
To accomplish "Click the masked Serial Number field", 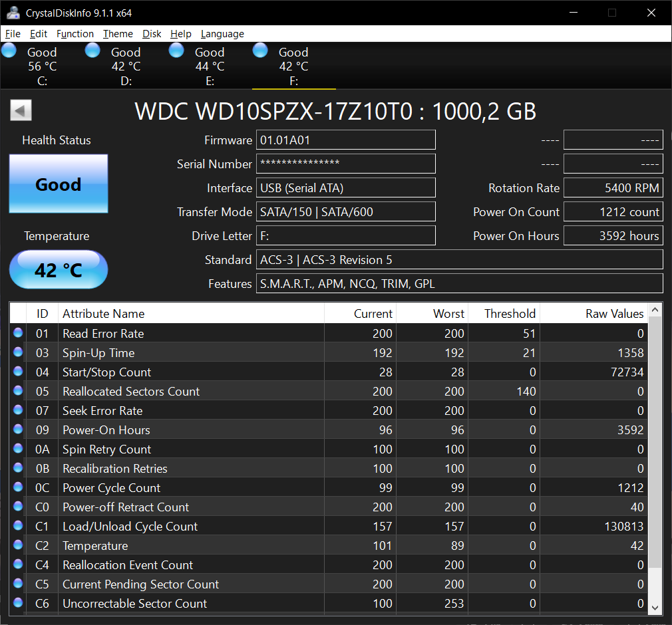I will point(346,164).
